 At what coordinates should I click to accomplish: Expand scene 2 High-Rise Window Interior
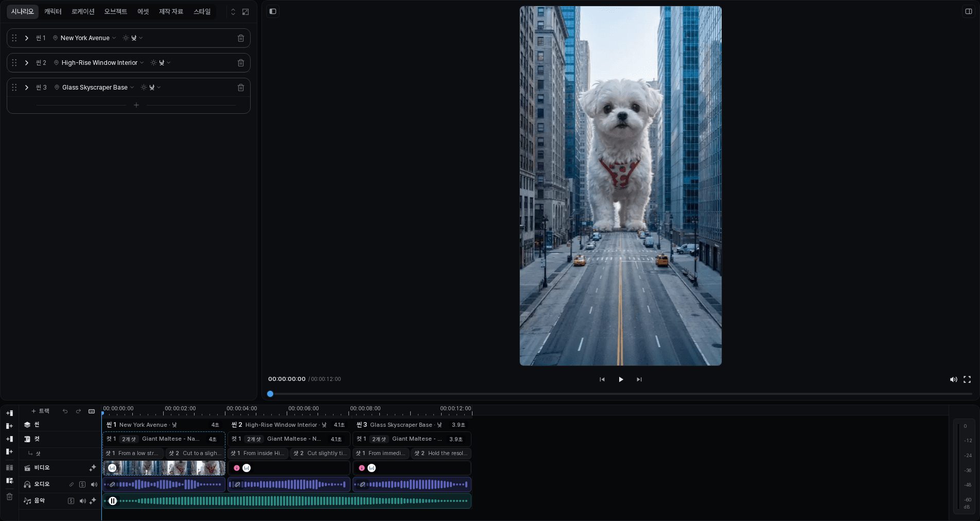(27, 63)
